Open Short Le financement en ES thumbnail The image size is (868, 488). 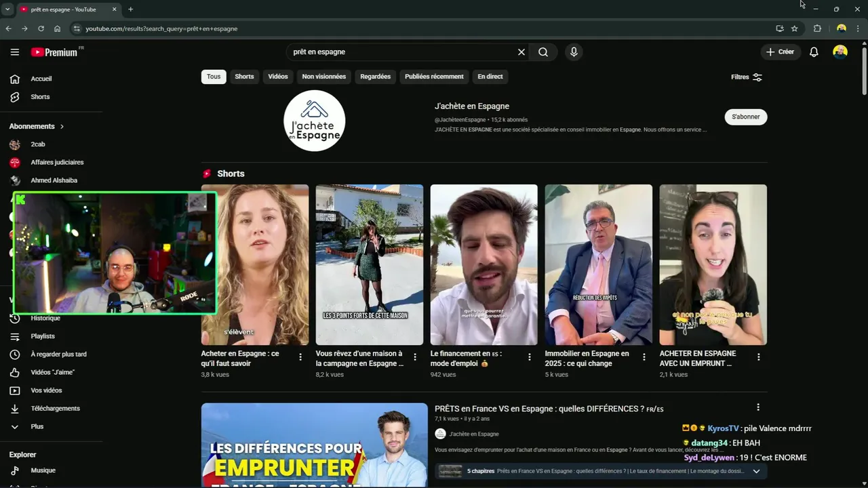[484, 265]
